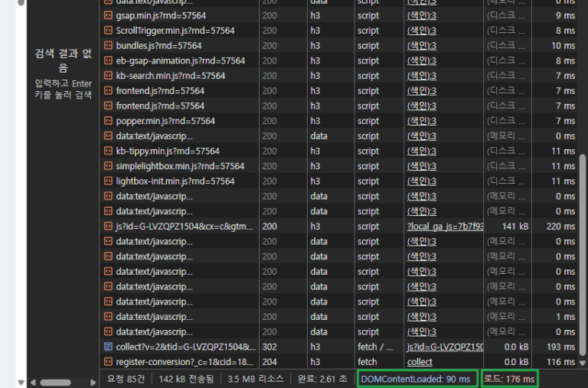Click the icon beside bundles.js request
The image size is (588, 388).
109,46
